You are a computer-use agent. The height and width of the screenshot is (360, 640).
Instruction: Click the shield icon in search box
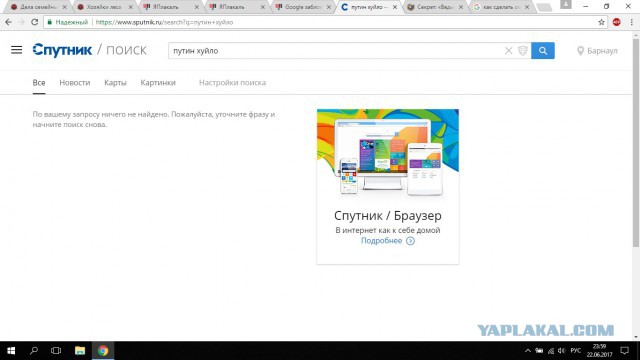pos(522,51)
